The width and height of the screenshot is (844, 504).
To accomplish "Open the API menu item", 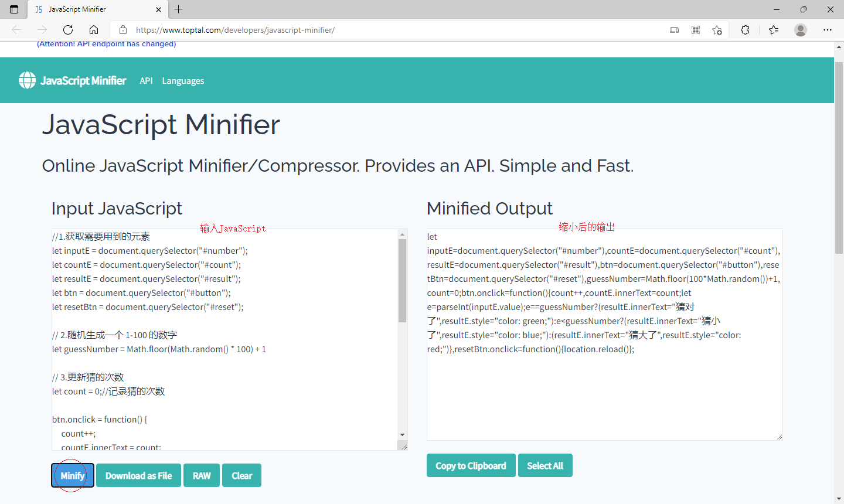I will [x=146, y=81].
